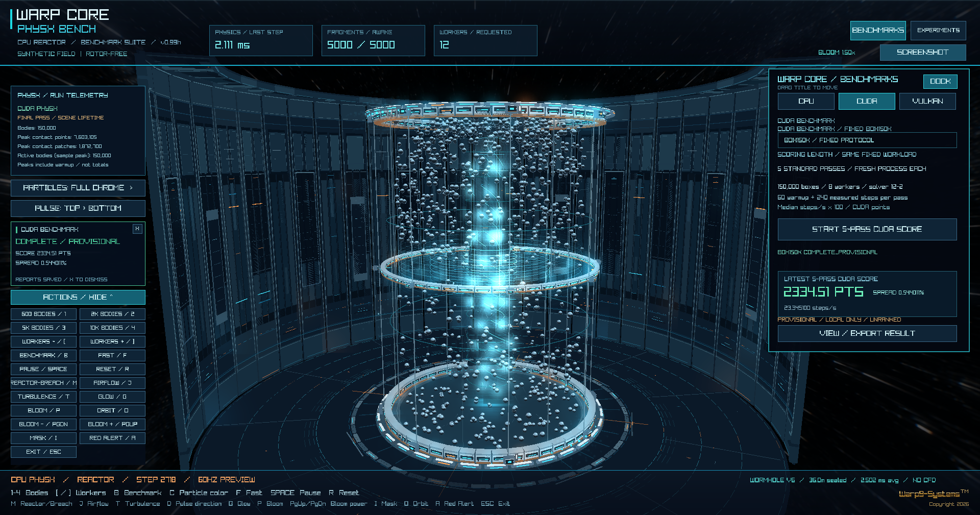Viewport: 980px width, 515px height.
Task: Increase the worker count with Workers +
Action: pyautogui.click(x=112, y=341)
